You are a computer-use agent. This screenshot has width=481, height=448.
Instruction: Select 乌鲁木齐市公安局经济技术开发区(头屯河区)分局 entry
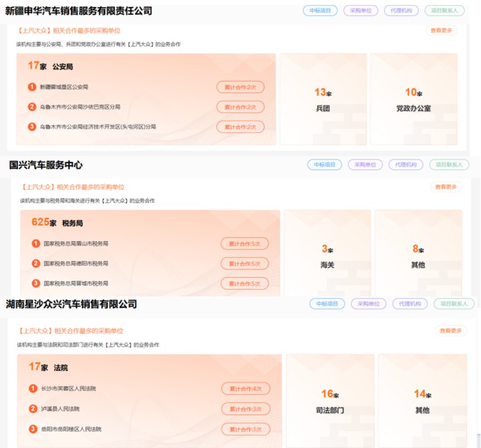(98, 127)
